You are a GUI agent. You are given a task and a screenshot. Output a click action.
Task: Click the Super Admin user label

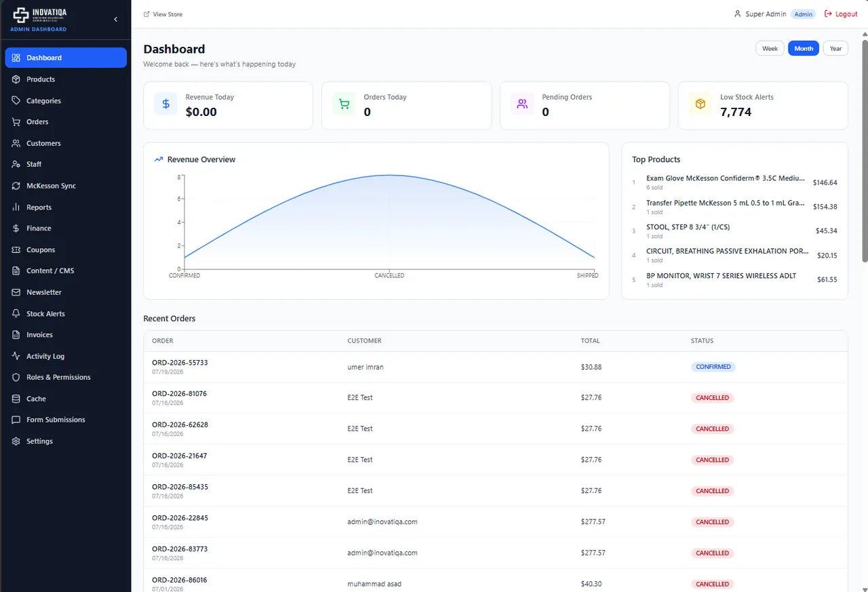point(766,14)
